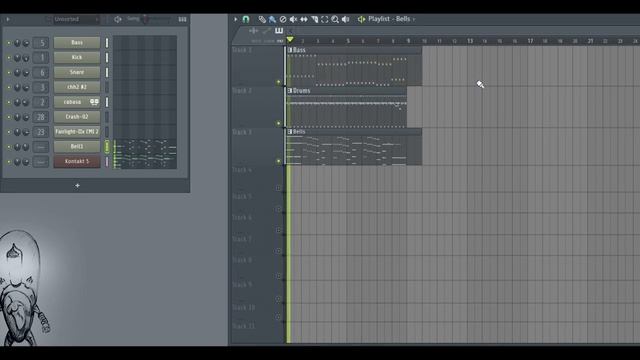The image size is (640, 360).
Task: Toggle the Bass channel select indicator
Action: (107, 42)
